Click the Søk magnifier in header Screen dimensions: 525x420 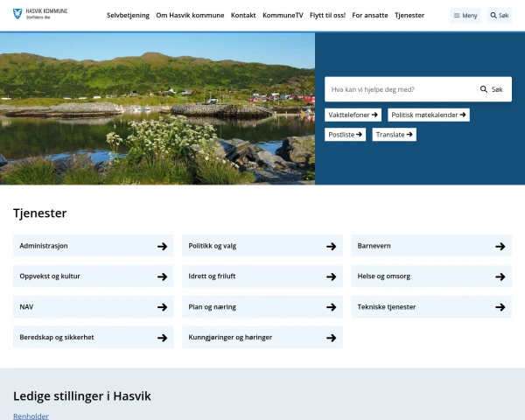499,16
